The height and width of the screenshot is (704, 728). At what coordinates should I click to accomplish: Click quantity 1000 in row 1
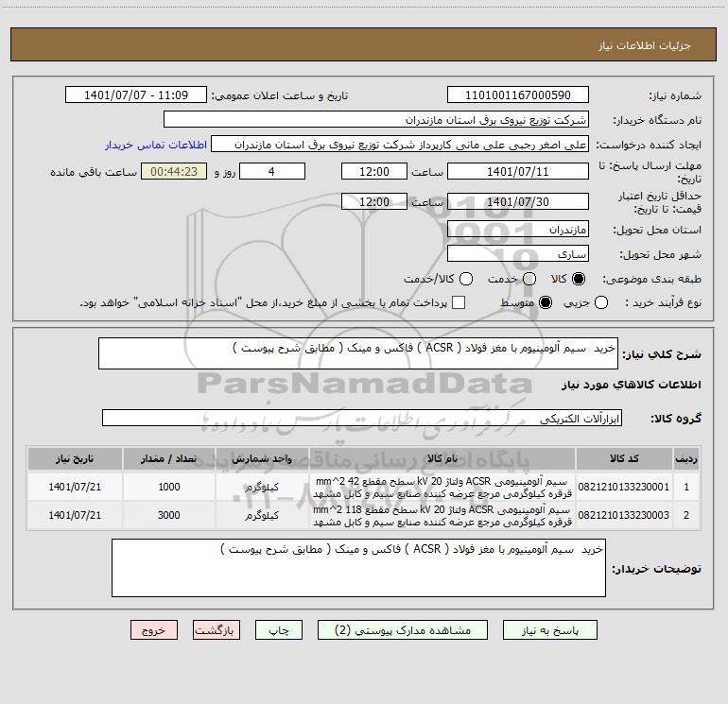tap(169, 487)
